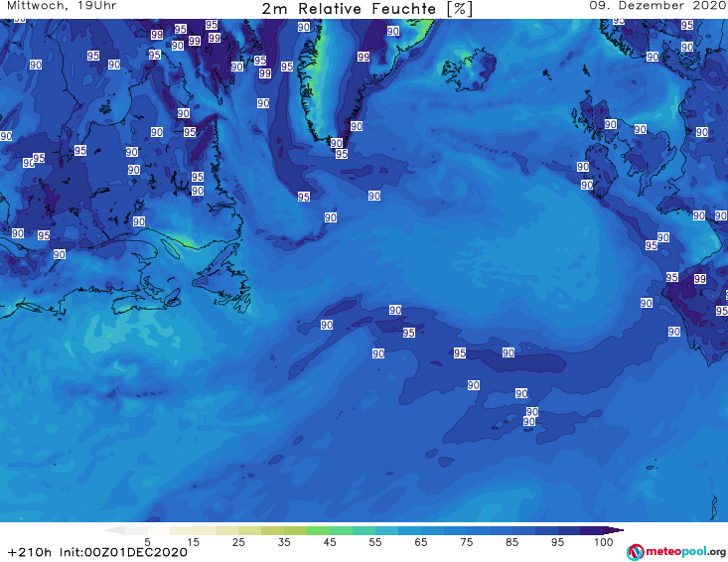Click the legend value 85
728x562 pixels.
(x=511, y=542)
